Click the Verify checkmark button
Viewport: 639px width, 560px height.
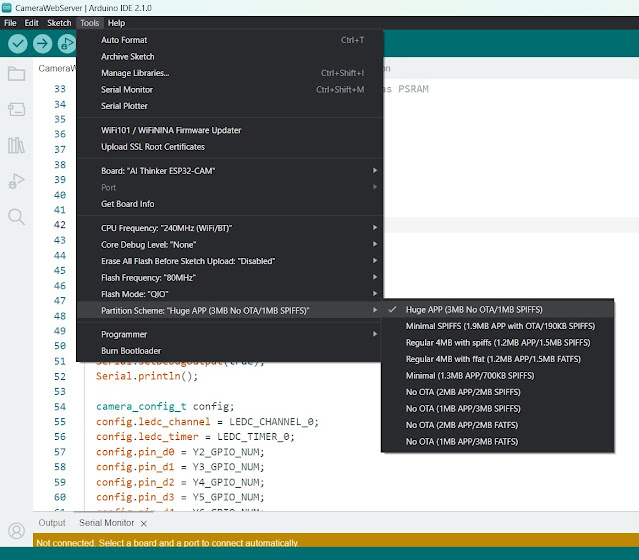click(x=18, y=43)
